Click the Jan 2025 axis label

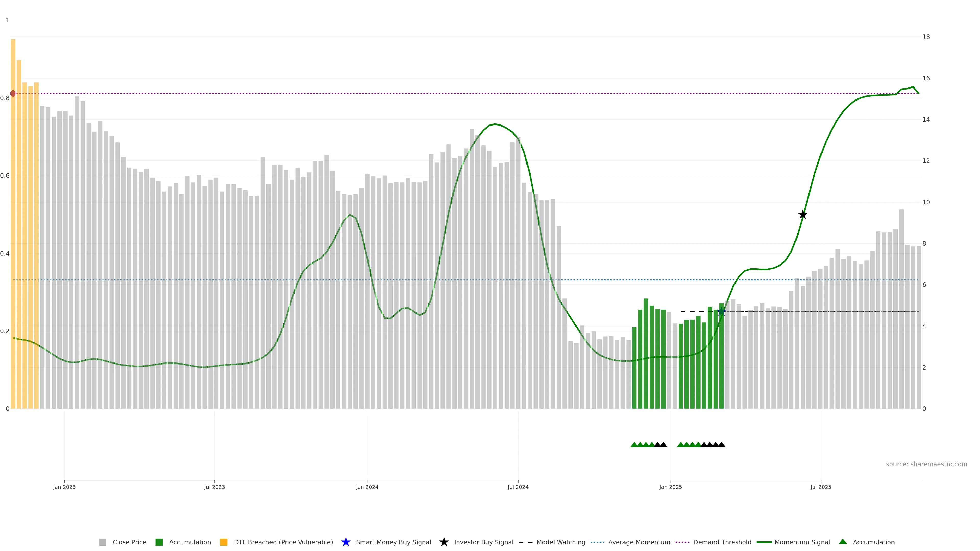pos(670,487)
